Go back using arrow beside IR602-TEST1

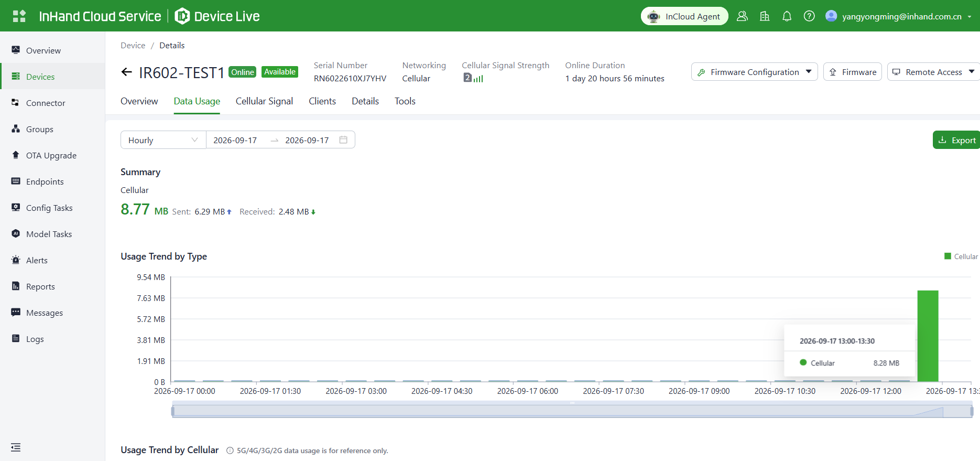point(126,72)
